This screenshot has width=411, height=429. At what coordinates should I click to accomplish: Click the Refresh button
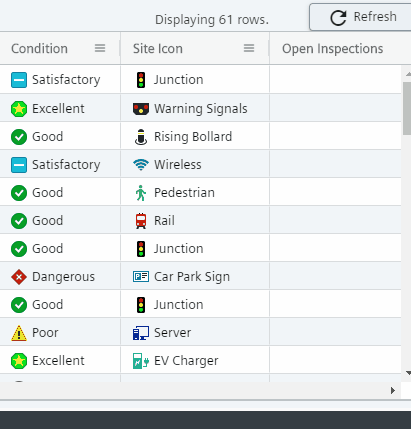[x=360, y=17]
